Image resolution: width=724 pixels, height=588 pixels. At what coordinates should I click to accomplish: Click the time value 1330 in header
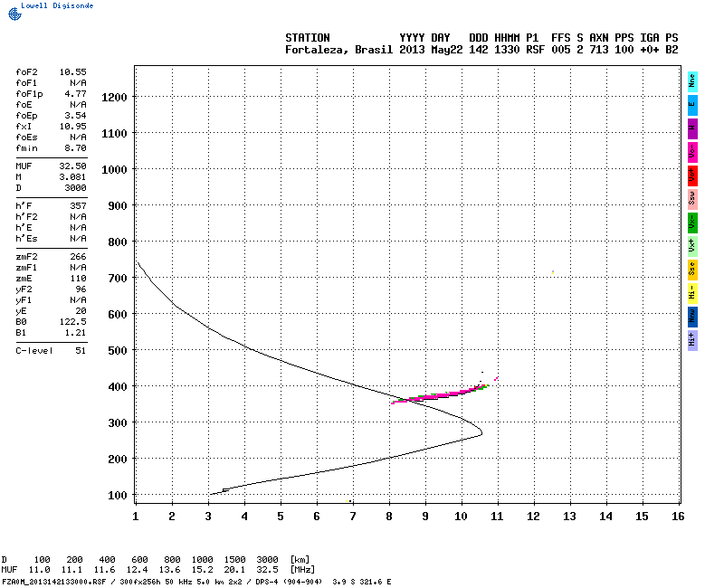click(x=507, y=50)
